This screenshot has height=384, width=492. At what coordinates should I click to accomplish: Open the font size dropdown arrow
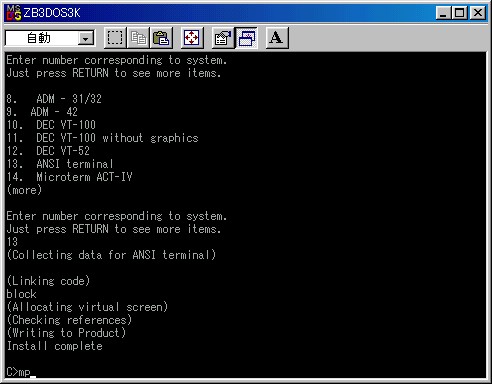(x=86, y=39)
